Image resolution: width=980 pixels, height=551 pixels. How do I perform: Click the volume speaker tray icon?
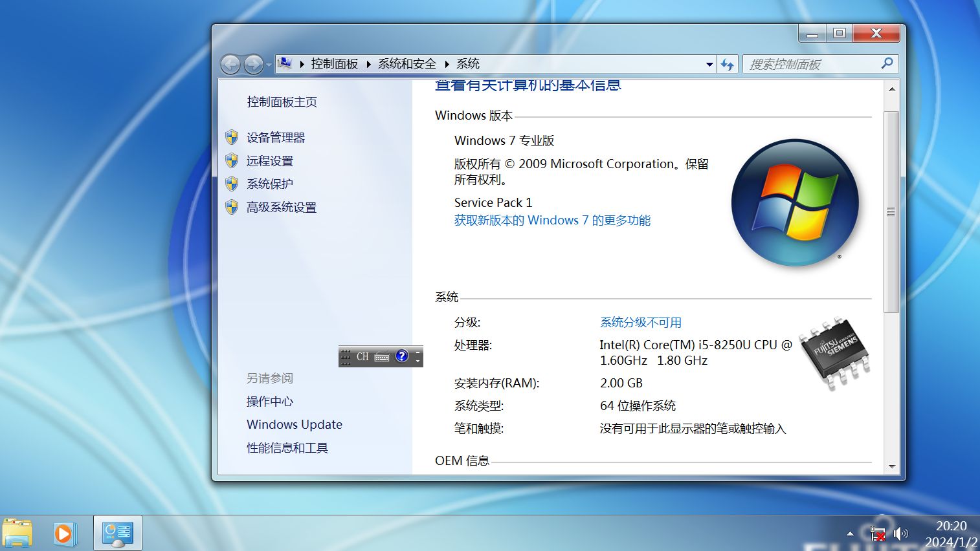[900, 534]
